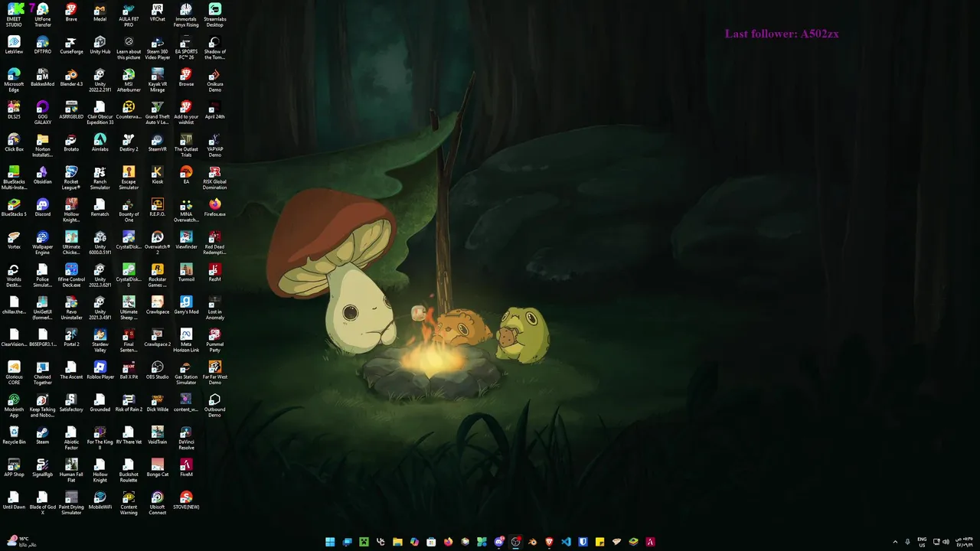Open File Explorer from the taskbar
This screenshot has width=980, height=551.
click(397, 542)
